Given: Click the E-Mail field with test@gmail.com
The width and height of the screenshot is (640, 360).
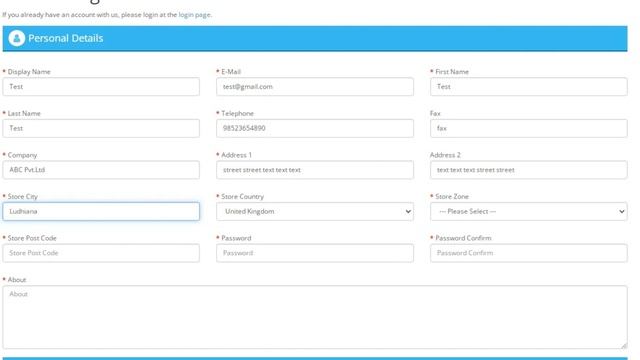Looking at the screenshot, I should (x=315, y=87).
